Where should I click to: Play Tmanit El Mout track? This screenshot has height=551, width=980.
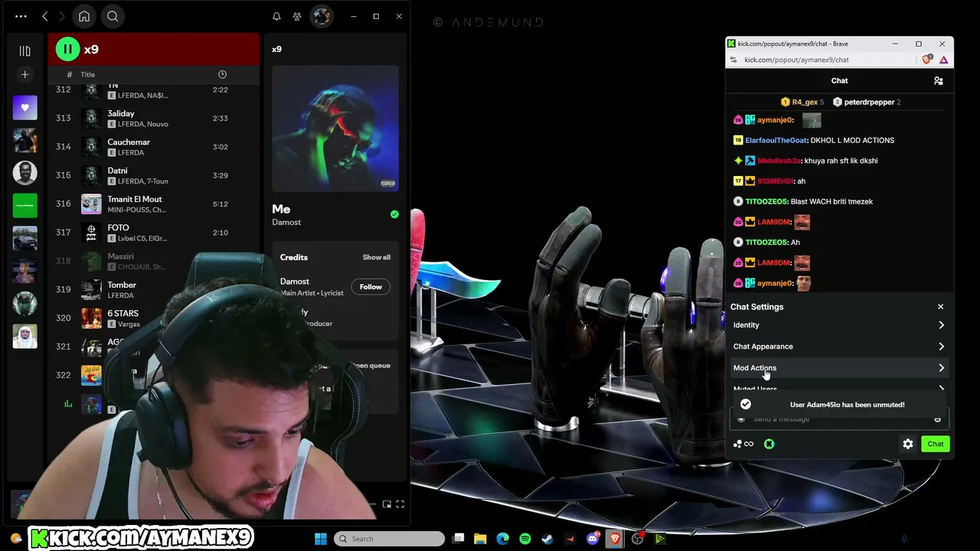click(x=153, y=204)
